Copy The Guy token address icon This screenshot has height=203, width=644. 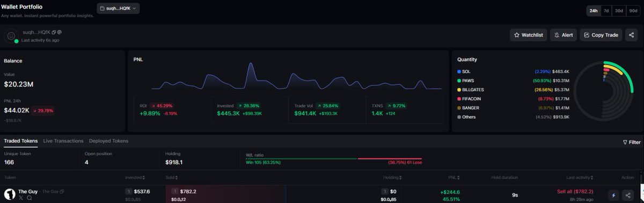click(62, 191)
